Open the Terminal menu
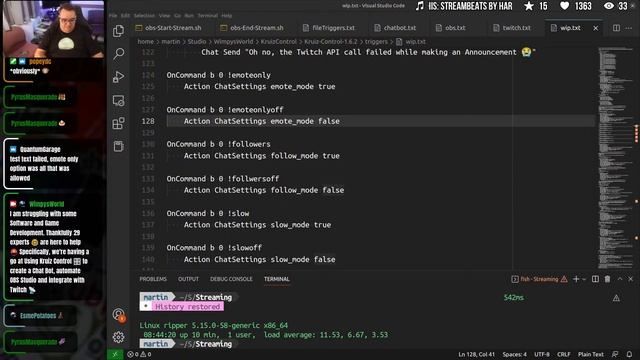Image resolution: width=640 pixels, height=360 pixels. pos(207,16)
